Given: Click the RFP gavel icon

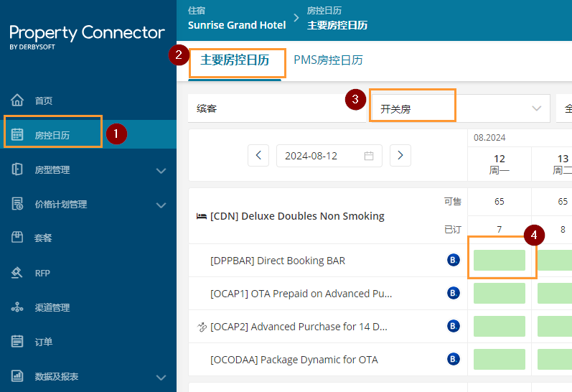Looking at the screenshot, I should pyautogui.click(x=17, y=272).
